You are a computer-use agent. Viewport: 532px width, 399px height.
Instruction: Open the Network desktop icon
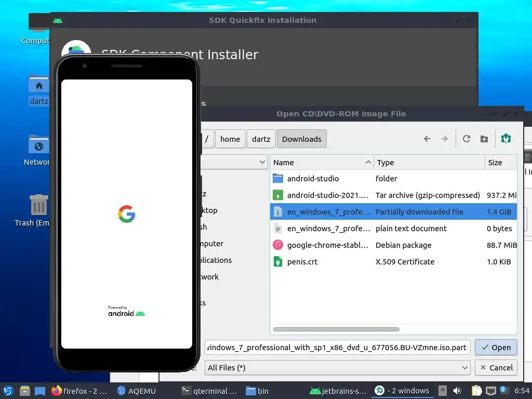(38, 144)
